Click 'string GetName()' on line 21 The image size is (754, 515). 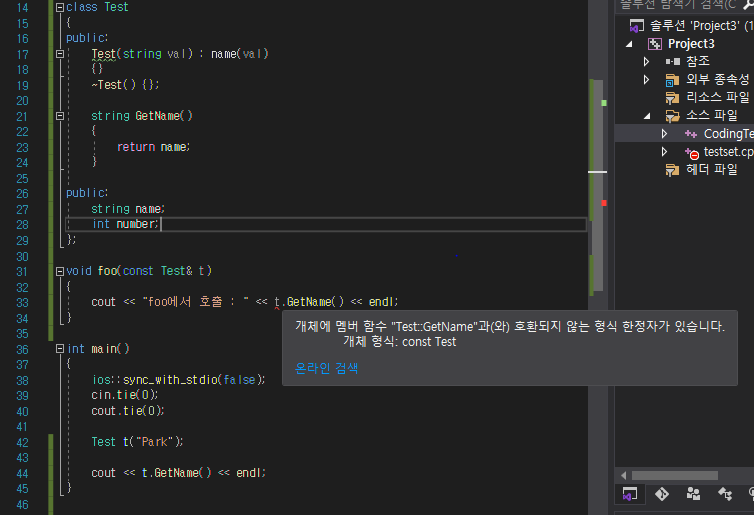click(x=142, y=116)
